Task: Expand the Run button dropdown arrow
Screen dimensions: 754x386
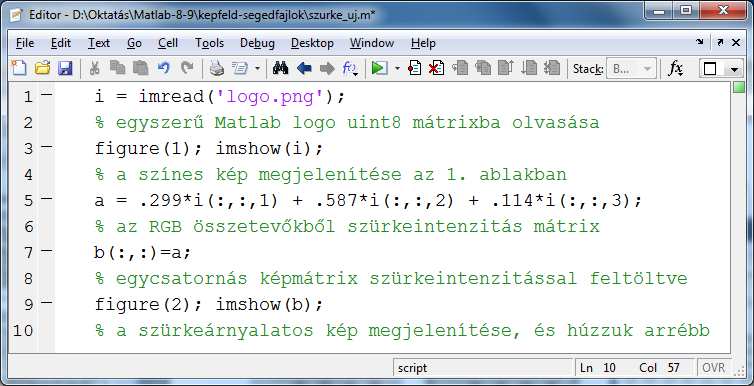Action: 397,69
